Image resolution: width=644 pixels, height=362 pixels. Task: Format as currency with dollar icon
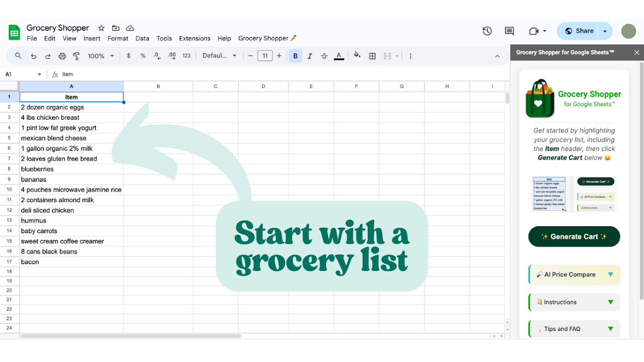tap(129, 56)
